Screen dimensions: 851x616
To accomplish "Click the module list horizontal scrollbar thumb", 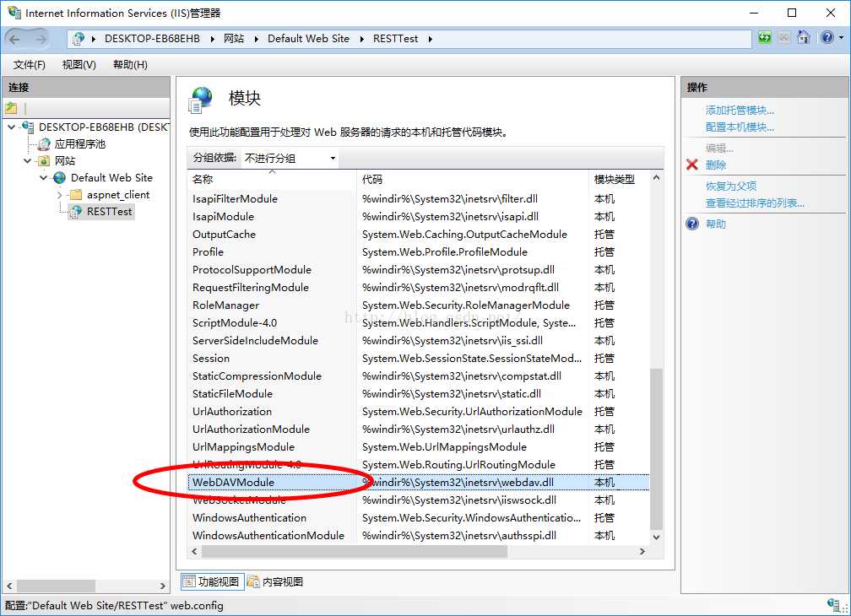I will pyautogui.click(x=355, y=551).
